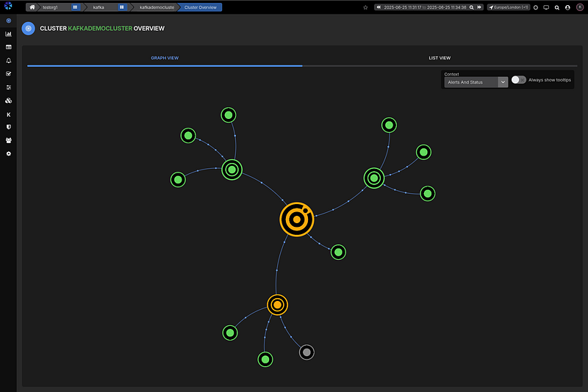This screenshot has height=392, width=588.
Task: Click the home breadcrumb button
Action: pyautogui.click(x=32, y=7)
